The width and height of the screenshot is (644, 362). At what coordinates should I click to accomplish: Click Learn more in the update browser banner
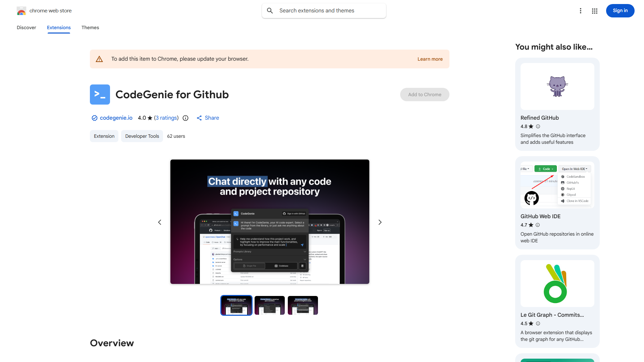[430, 59]
